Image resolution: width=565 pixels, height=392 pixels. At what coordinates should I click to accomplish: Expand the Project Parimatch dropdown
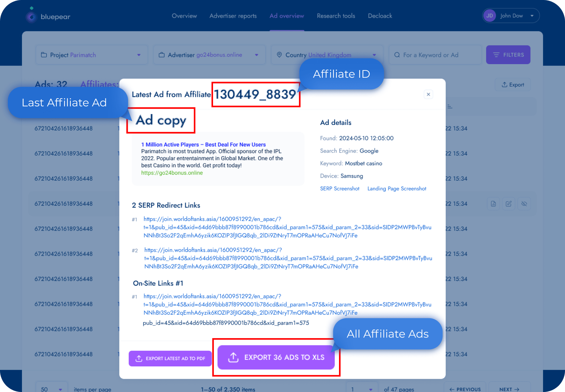(x=92, y=55)
